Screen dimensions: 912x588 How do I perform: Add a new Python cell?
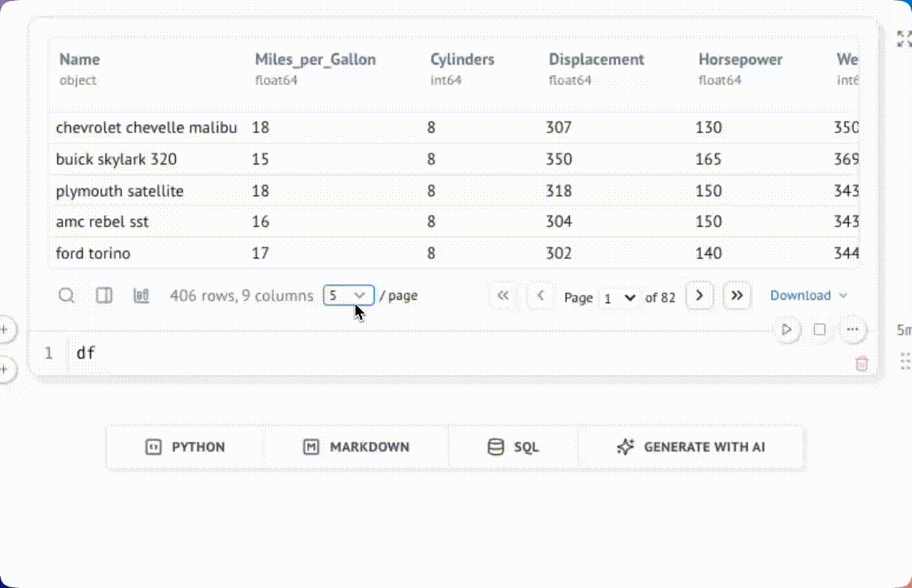(185, 447)
